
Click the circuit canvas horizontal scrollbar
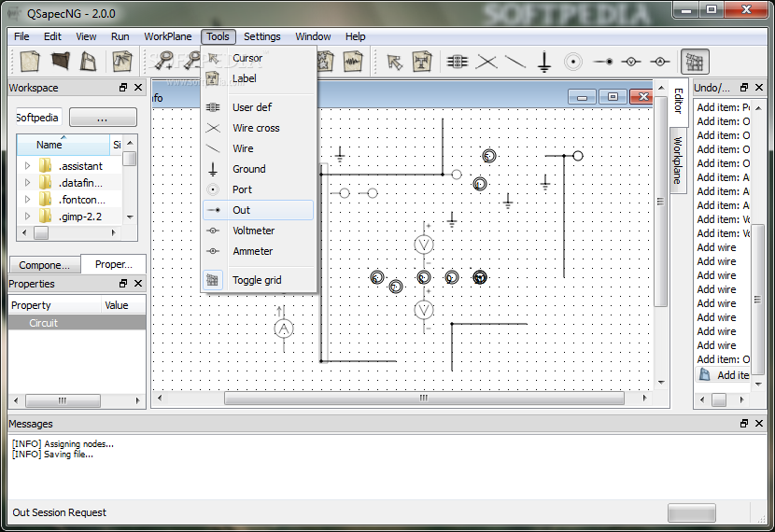coord(424,399)
